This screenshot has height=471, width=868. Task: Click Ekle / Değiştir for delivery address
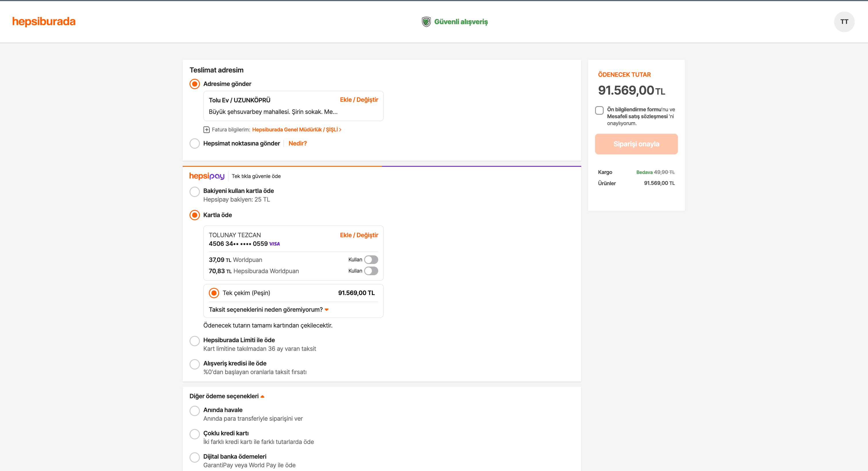point(359,100)
